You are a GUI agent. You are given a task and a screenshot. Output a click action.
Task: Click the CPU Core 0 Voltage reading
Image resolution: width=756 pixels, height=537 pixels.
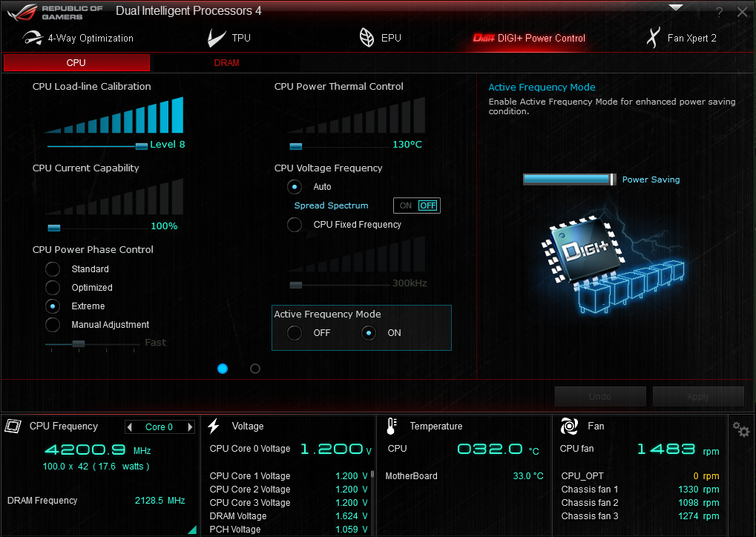336,449
